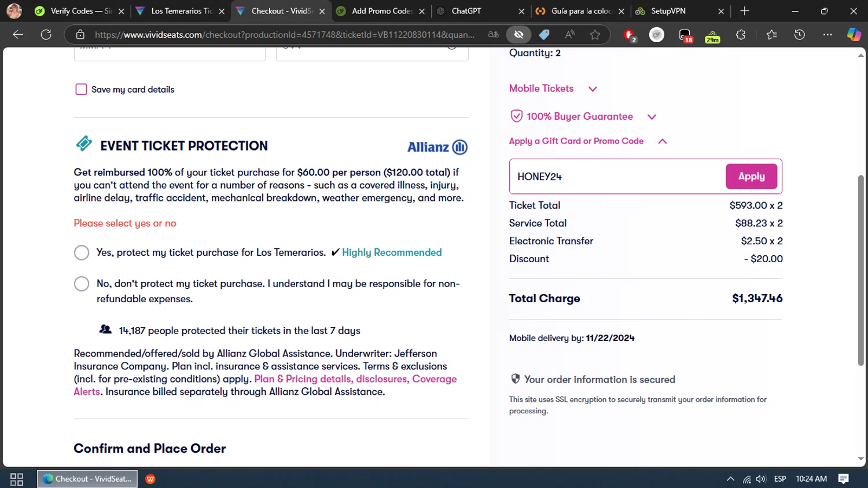Switch to Add Promo Codes tab
The width and height of the screenshot is (868, 488).
381,11
